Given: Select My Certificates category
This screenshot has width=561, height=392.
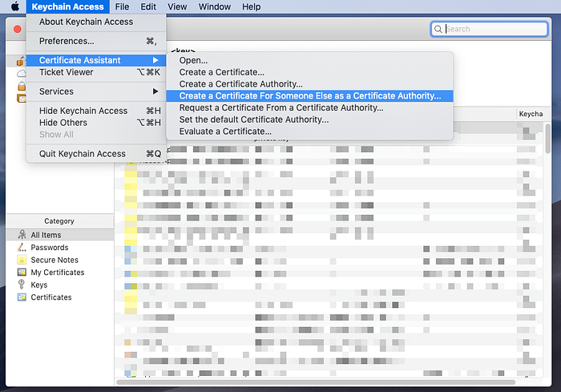Looking at the screenshot, I should pyautogui.click(x=60, y=273).
